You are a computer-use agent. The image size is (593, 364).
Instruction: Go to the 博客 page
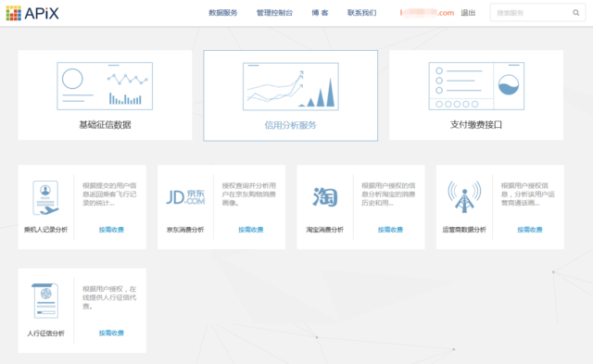(320, 13)
